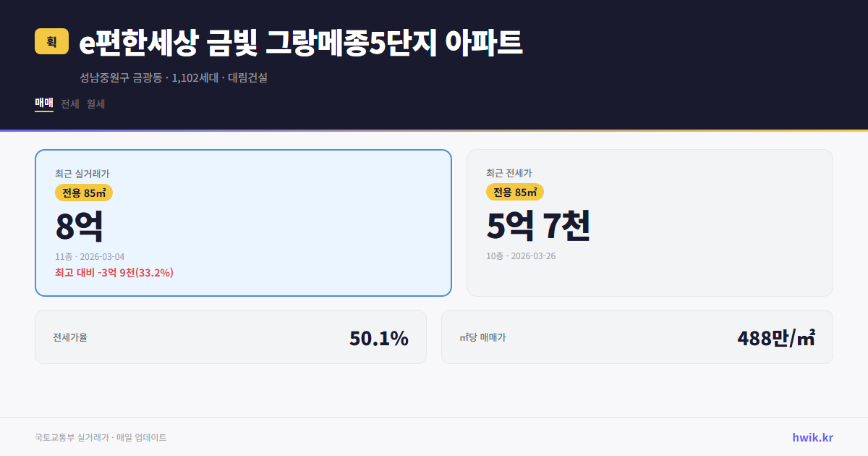Switch to the 전세 tab
Image resolution: width=868 pixels, height=456 pixels.
[69, 104]
